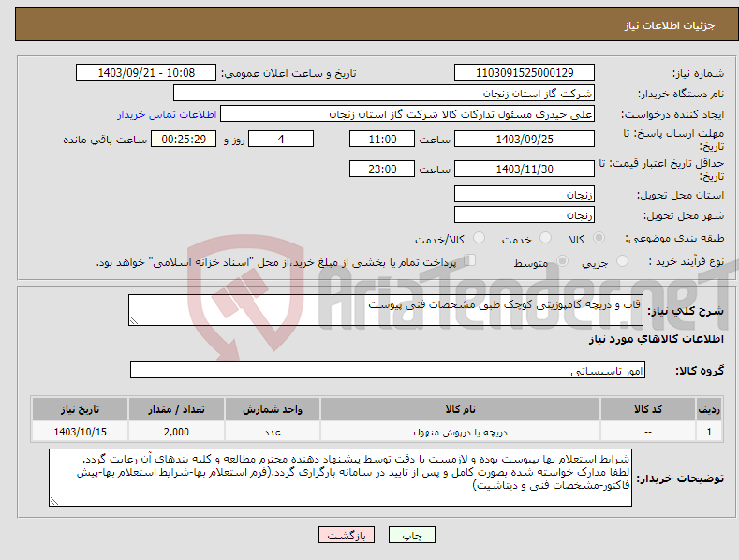Click response deadline date 1403/09/25
The height and width of the screenshot is (560, 739).
525,139
